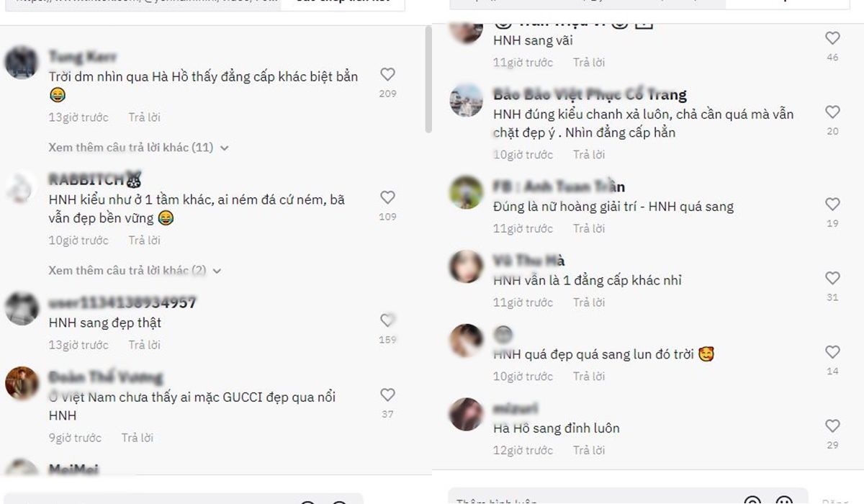864x504 pixels.
Task: Expand "Xem thêm câu trả lời khác (2)"
Action: point(127,270)
